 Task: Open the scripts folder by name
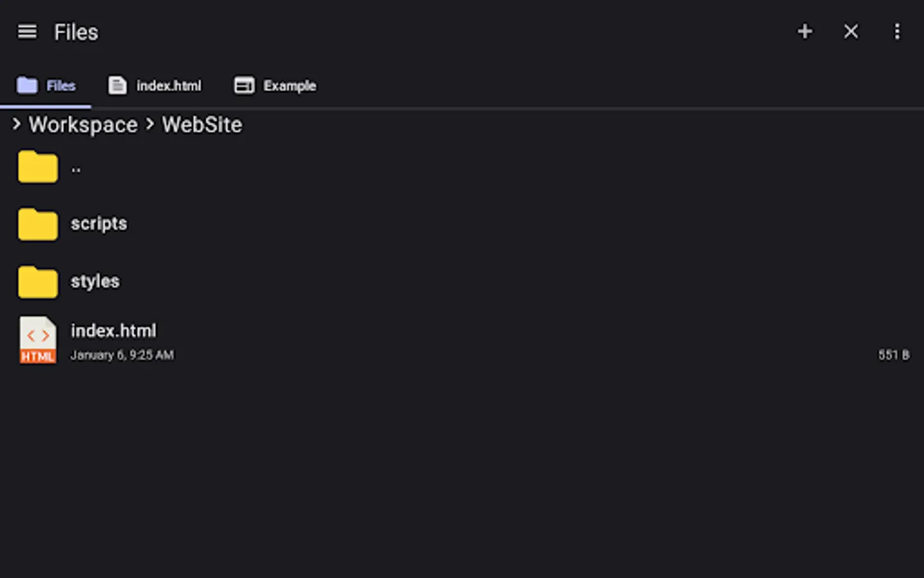[x=99, y=223]
